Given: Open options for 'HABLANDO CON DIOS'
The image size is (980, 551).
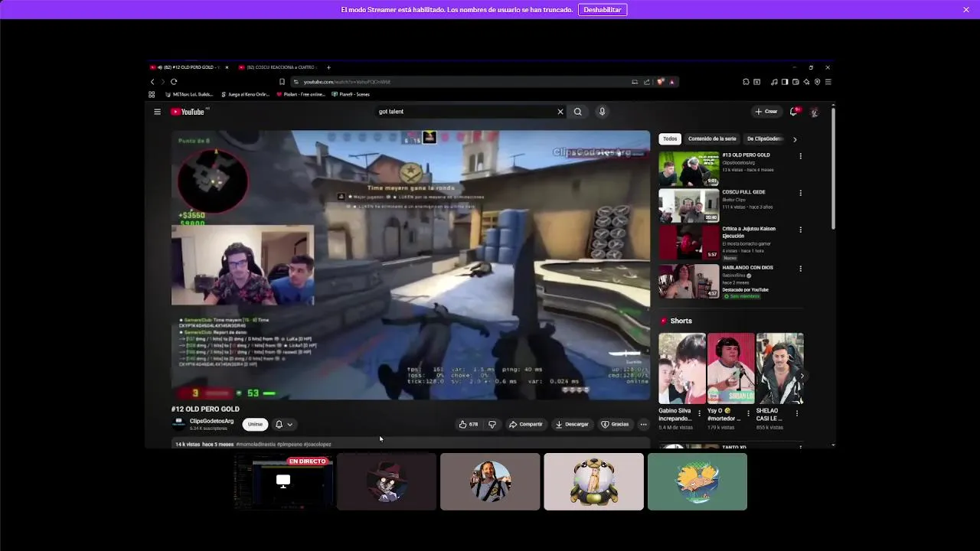Looking at the screenshot, I should pos(801,269).
